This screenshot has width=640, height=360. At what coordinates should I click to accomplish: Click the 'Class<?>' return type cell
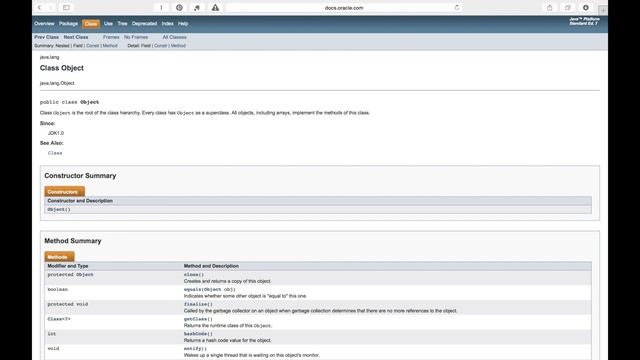[59, 319]
